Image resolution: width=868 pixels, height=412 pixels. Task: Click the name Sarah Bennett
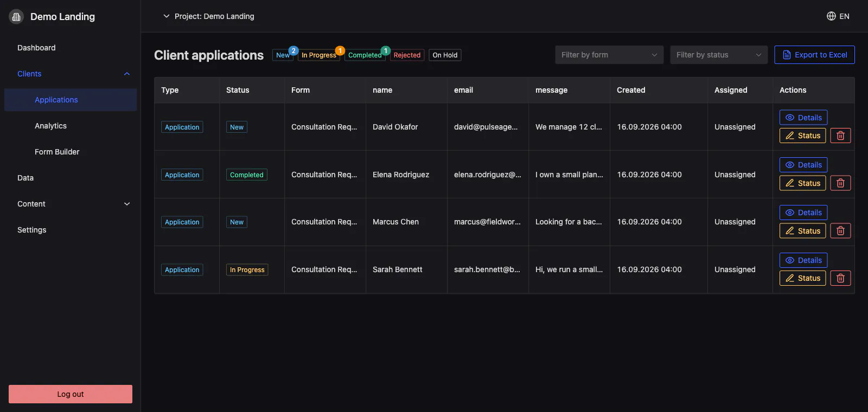[x=397, y=269]
